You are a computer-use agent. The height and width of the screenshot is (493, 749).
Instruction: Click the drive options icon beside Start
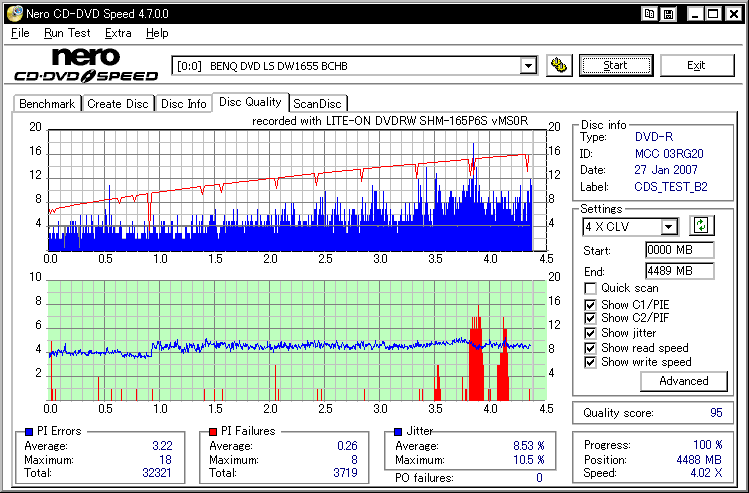560,66
